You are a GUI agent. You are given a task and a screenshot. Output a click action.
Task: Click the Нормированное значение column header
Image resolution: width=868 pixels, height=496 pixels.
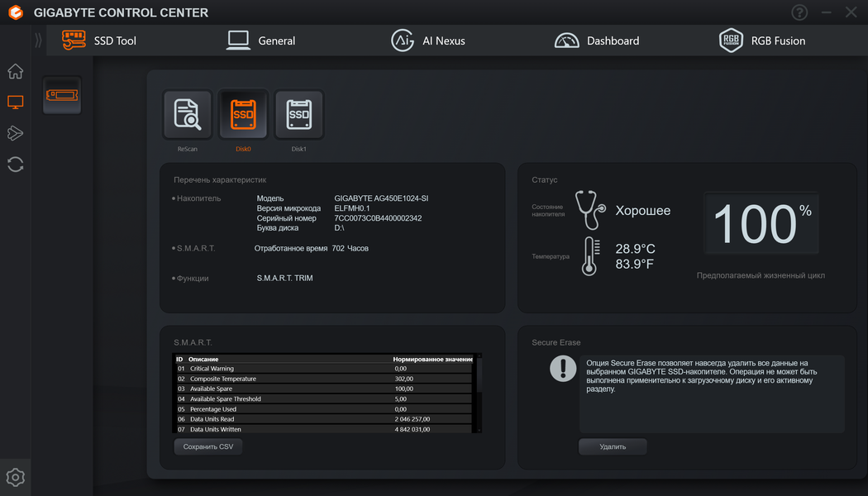tap(433, 360)
